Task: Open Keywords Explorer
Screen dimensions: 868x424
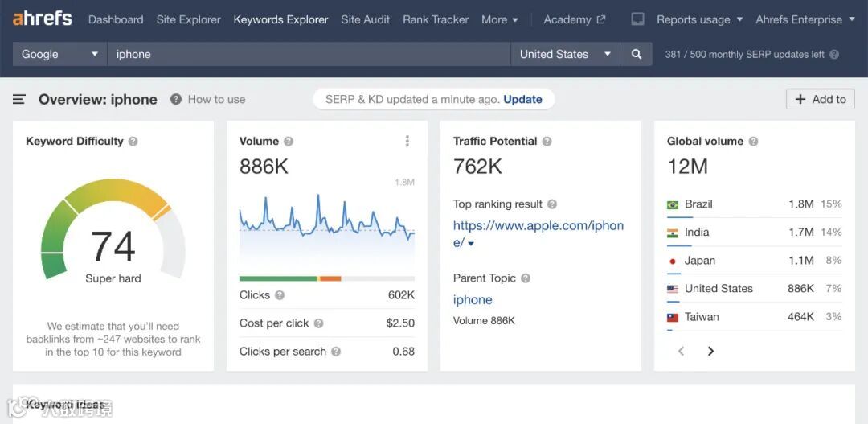Action: (x=280, y=19)
